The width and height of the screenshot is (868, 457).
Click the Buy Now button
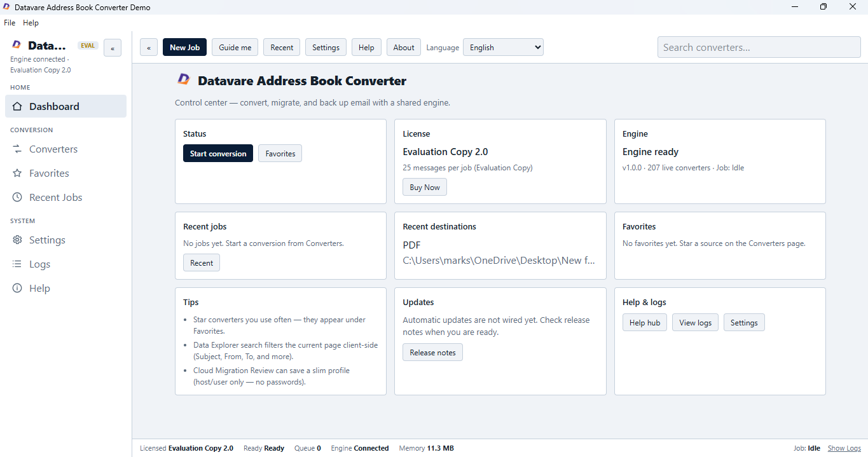pos(425,187)
